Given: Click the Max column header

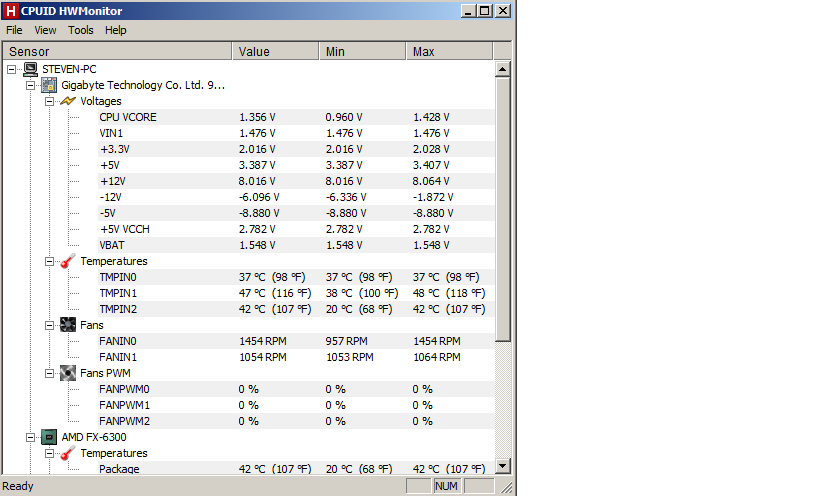Looking at the screenshot, I should [449, 51].
